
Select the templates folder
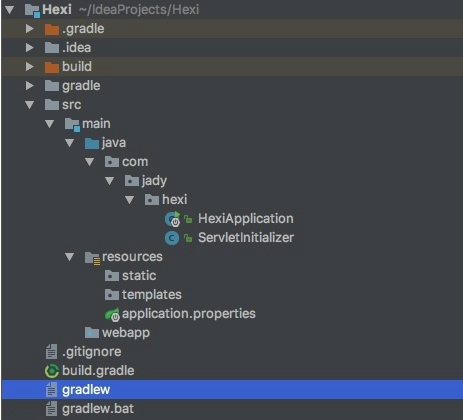tap(143, 295)
